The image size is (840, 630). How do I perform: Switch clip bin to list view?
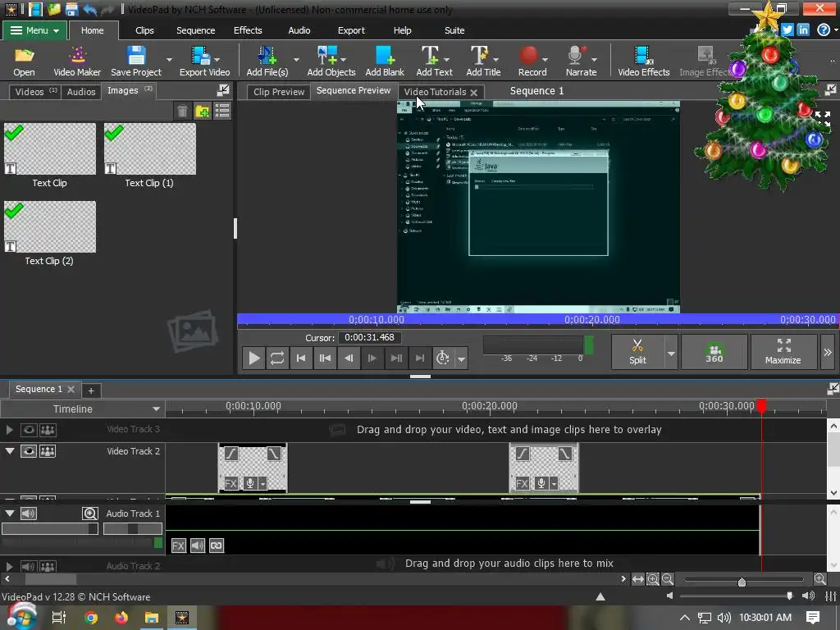click(x=221, y=111)
